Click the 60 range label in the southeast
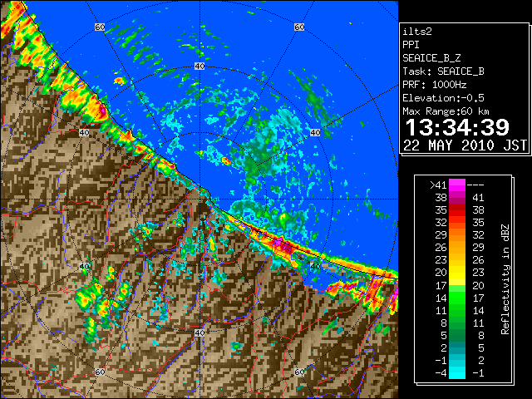This screenshot has height=399, width=532. (x=299, y=372)
